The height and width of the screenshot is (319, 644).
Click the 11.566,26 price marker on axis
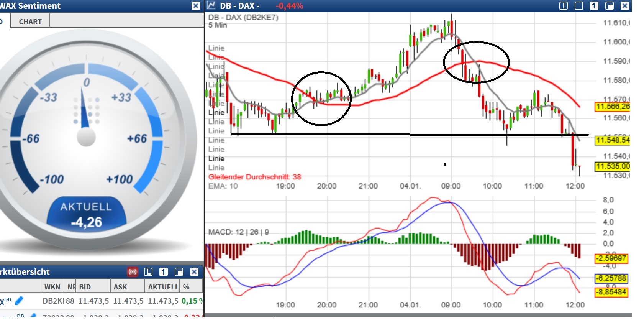pyautogui.click(x=612, y=106)
